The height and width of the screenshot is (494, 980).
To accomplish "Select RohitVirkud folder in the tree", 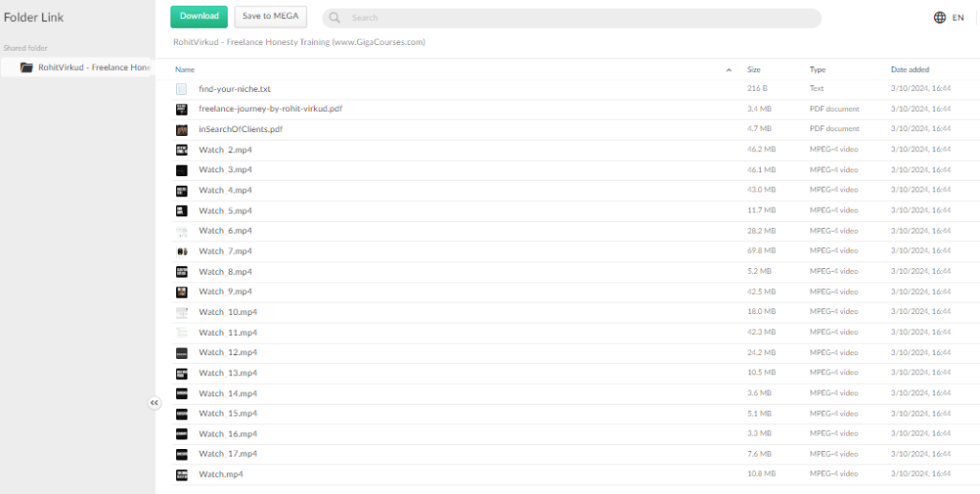I will (94, 67).
